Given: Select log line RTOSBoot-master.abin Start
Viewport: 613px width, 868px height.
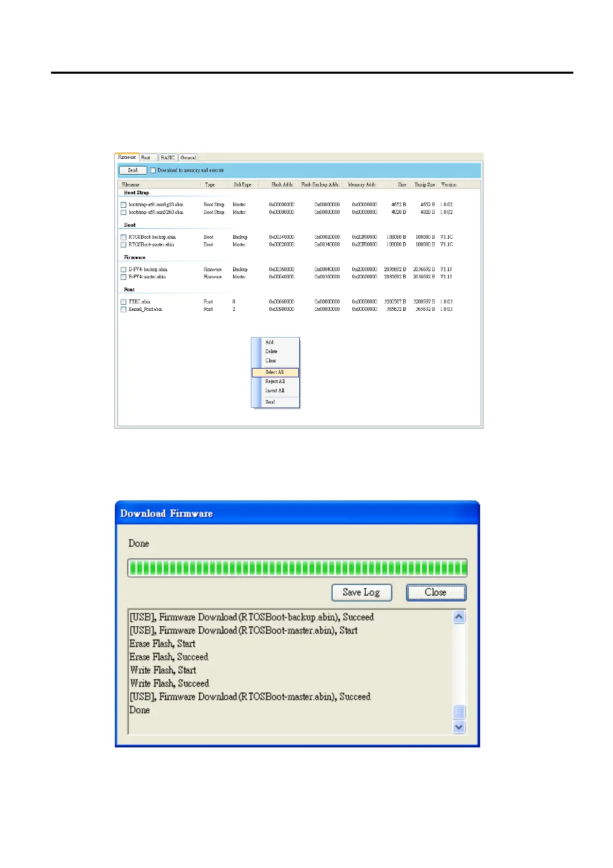Looking at the screenshot, I should pos(243,630).
